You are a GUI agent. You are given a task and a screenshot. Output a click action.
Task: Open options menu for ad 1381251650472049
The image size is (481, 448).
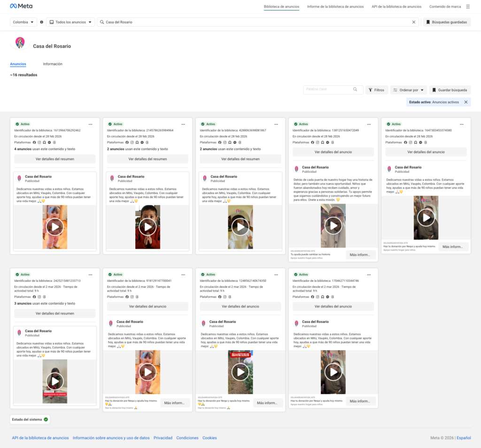[369, 124]
